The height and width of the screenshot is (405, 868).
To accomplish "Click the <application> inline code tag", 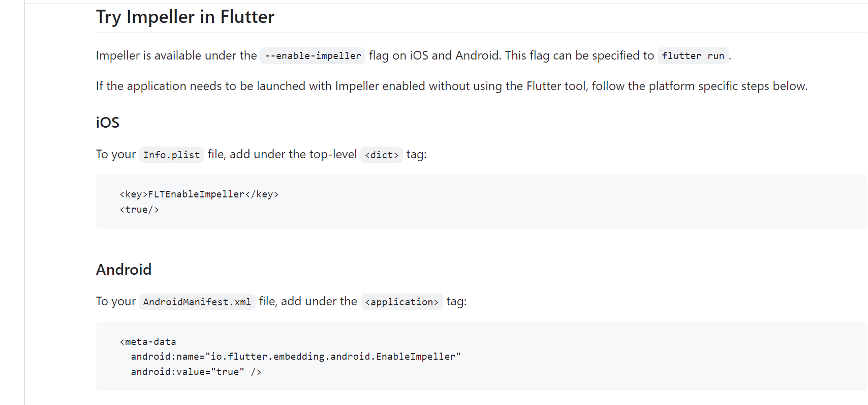I will (x=401, y=302).
